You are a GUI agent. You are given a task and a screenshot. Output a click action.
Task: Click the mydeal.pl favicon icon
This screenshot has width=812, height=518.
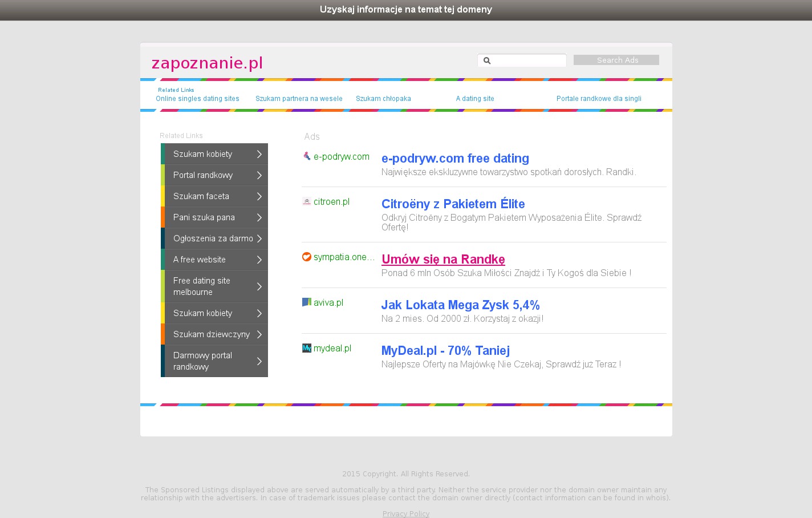click(x=307, y=348)
